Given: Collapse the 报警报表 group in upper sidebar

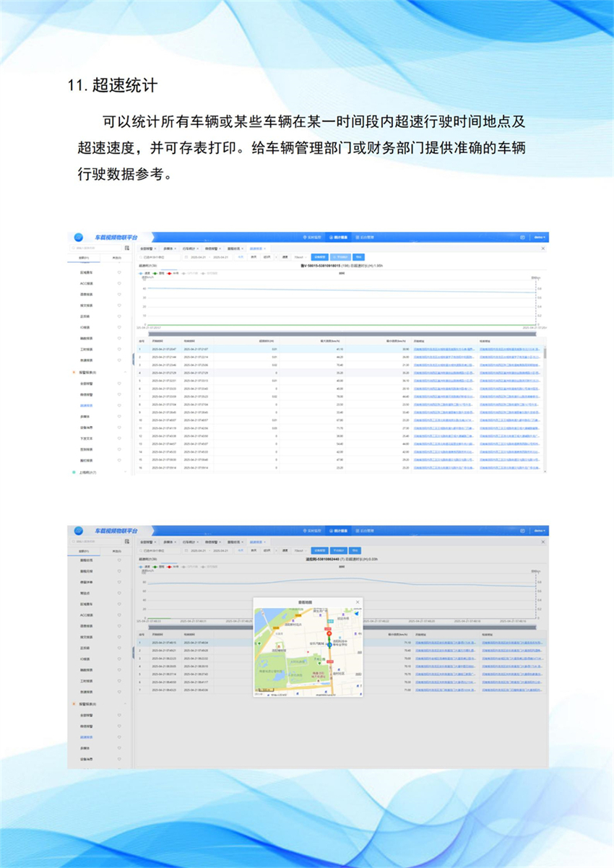Looking at the screenshot, I should click(x=126, y=373).
